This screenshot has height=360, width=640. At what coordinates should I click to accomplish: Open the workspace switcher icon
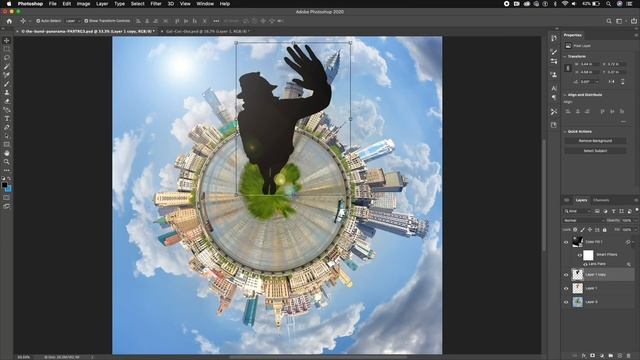pos(620,21)
